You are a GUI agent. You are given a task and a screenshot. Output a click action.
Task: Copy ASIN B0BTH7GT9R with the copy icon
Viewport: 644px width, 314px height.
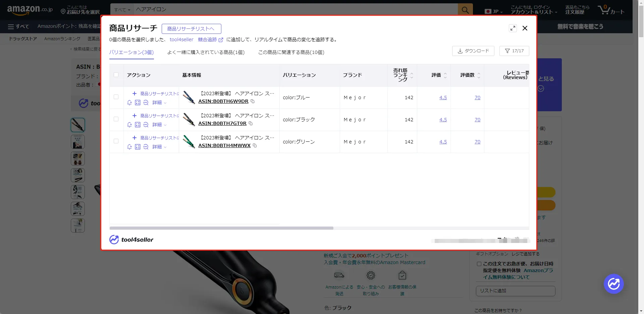coord(251,123)
